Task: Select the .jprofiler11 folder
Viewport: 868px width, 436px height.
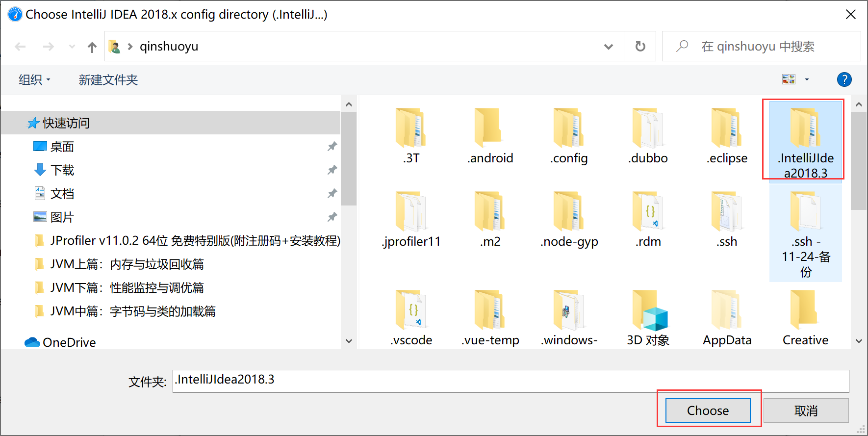Action: pyautogui.click(x=411, y=219)
